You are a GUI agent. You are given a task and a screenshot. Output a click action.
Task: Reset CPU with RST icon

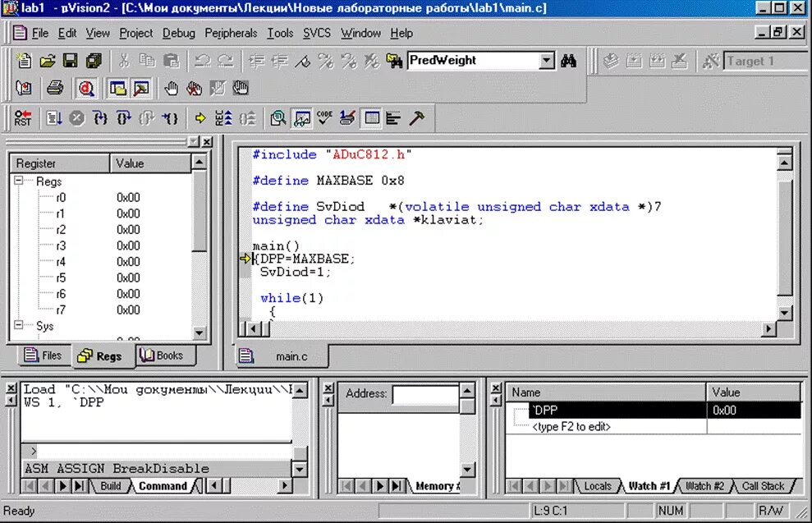click(x=23, y=118)
